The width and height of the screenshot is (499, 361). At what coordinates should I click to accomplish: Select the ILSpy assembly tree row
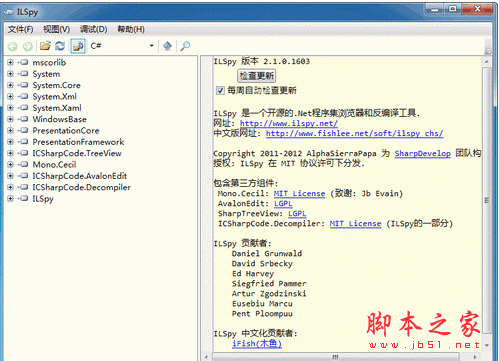pos(43,199)
